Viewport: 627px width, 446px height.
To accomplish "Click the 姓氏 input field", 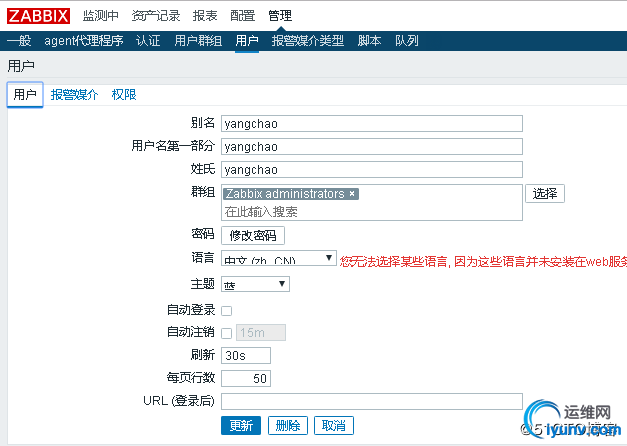I will tap(372, 170).
